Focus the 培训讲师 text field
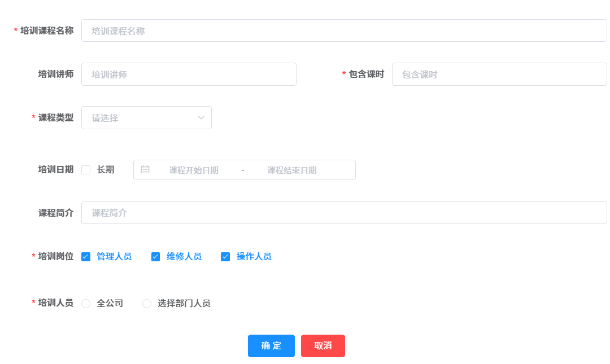Screen dimensions: 610x364 pyautogui.click(x=189, y=74)
